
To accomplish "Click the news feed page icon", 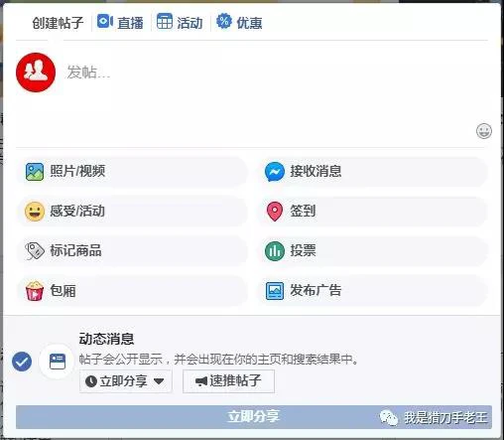I will click(58, 362).
